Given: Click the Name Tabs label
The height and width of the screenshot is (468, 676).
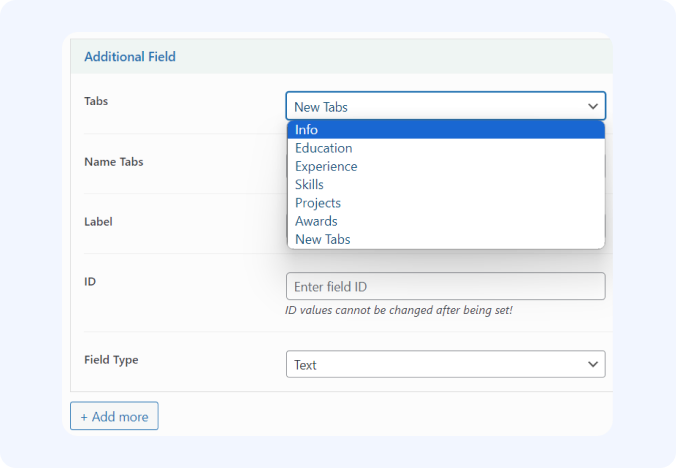Looking at the screenshot, I should coord(114,162).
